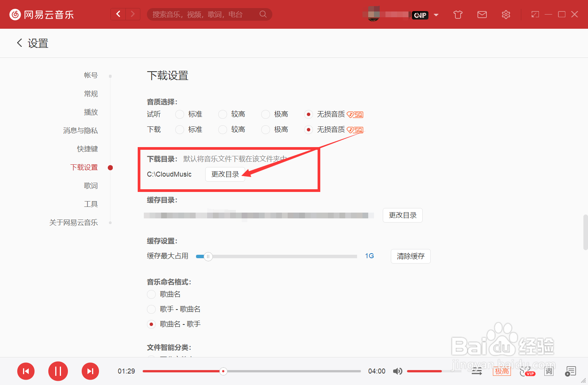Select 无损音质 for 试听 quality
The image size is (588, 385).
(309, 114)
